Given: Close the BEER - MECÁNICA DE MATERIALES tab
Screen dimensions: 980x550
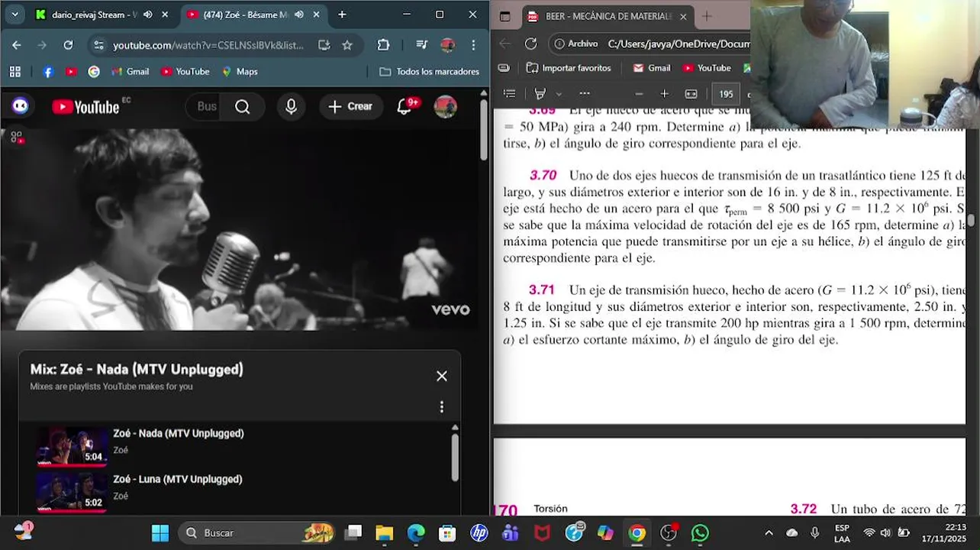Looking at the screenshot, I should (683, 16).
